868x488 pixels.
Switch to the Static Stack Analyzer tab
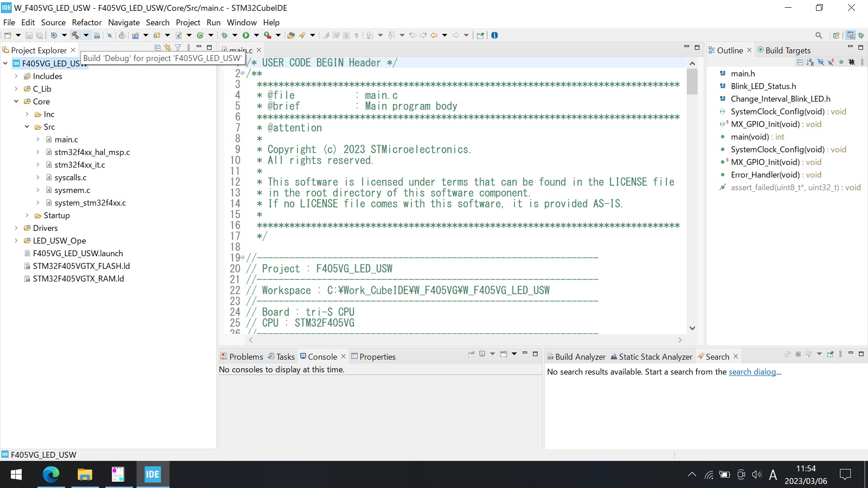[x=651, y=357]
